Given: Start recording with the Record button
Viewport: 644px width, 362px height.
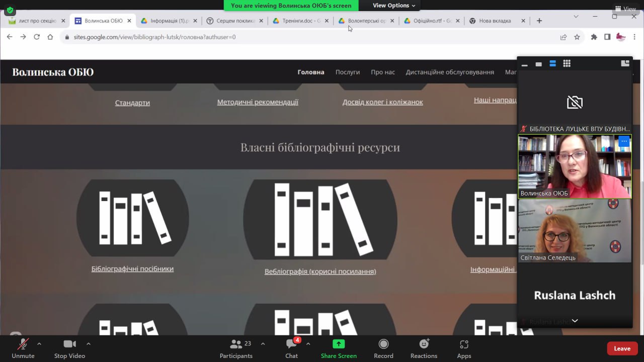Looking at the screenshot, I should pos(383,344).
